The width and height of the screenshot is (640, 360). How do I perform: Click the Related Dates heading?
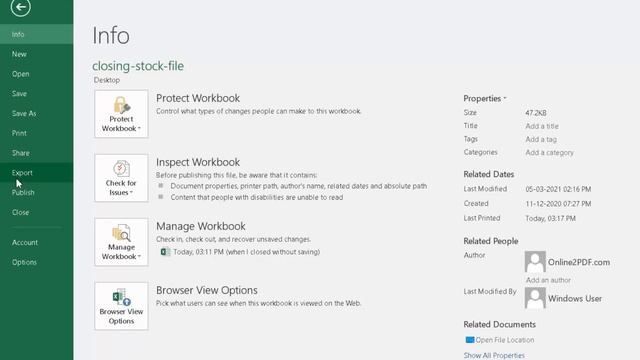pos(489,174)
